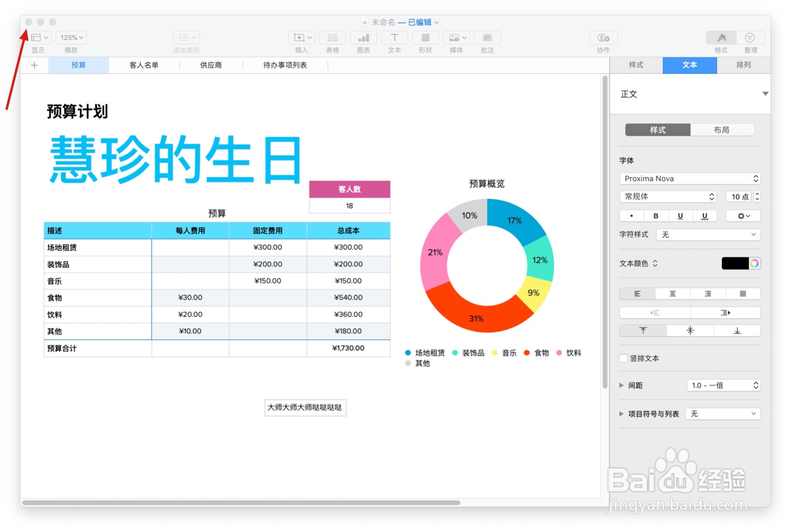Insert a text box via 文本 icon
Viewport: 791px width, 532px height.
[394, 37]
